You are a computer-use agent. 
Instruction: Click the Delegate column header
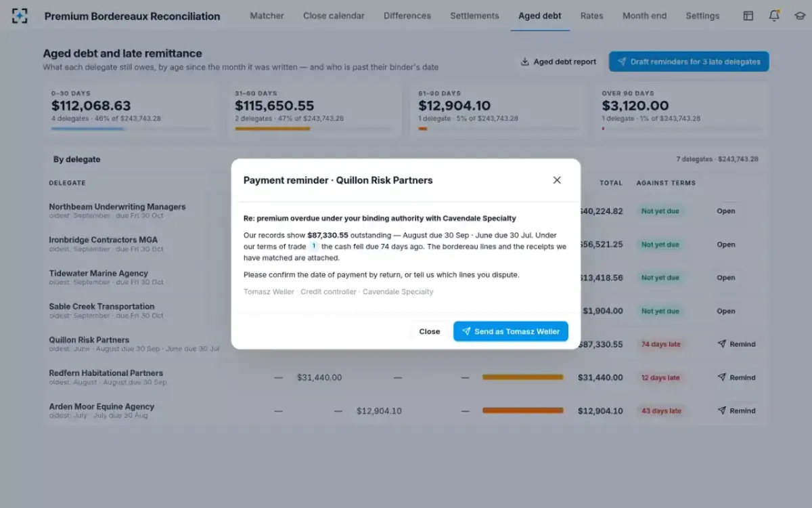tap(67, 183)
